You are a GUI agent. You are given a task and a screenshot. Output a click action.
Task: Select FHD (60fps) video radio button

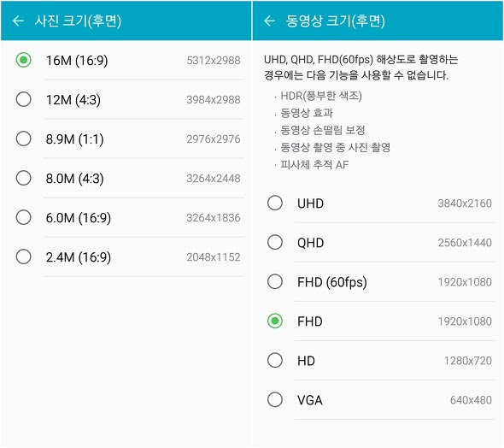click(275, 282)
